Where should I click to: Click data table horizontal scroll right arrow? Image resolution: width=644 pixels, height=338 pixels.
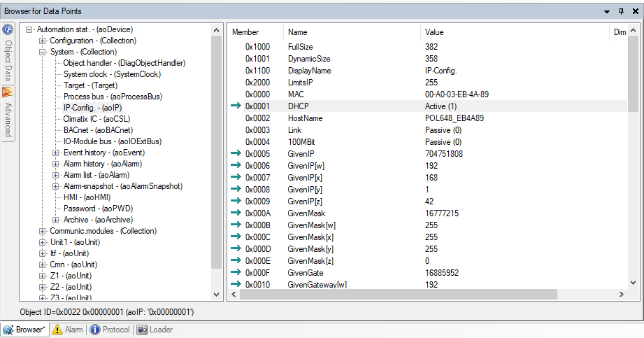tap(622, 295)
